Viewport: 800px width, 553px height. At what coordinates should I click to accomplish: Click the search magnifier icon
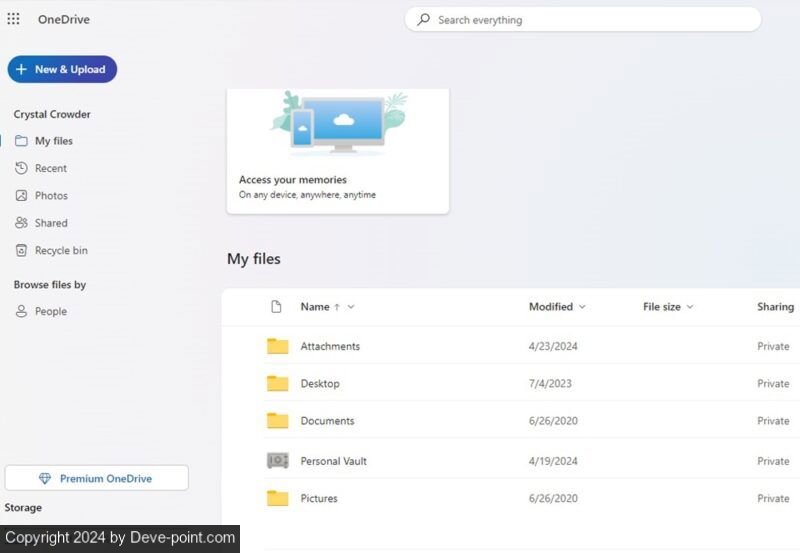[x=424, y=19]
